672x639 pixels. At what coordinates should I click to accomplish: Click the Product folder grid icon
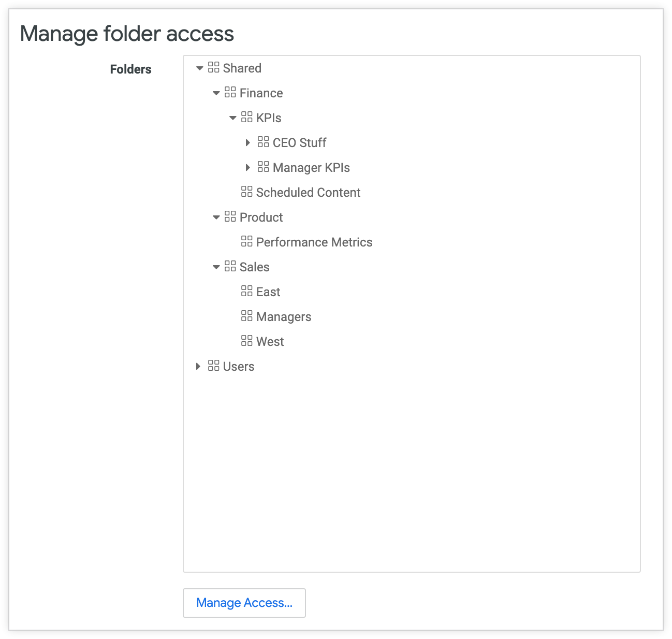coord(230,217)
